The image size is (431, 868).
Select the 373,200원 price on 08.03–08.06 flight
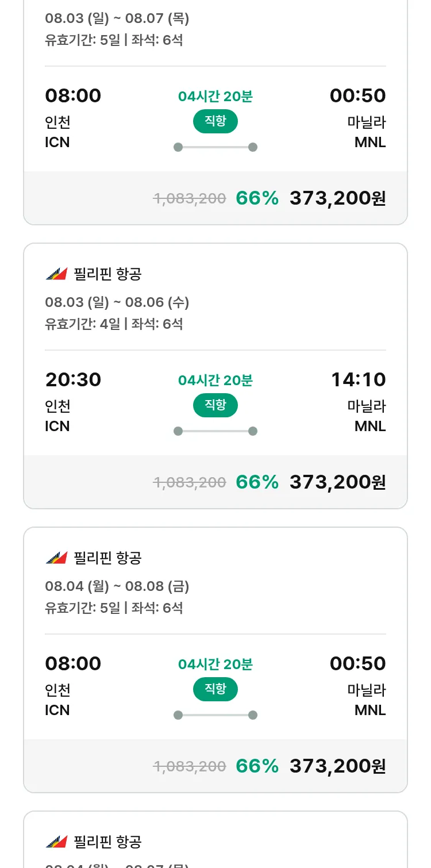pos(337,482)
